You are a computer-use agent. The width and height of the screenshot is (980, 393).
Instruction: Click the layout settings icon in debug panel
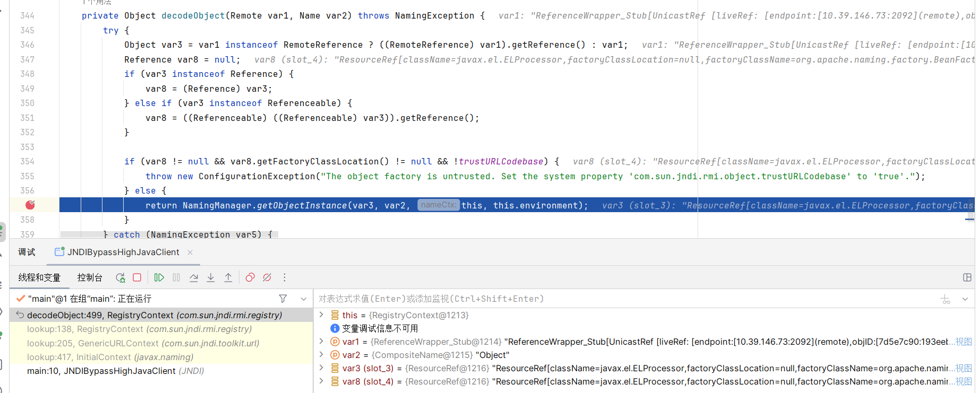tap(967, 277)
